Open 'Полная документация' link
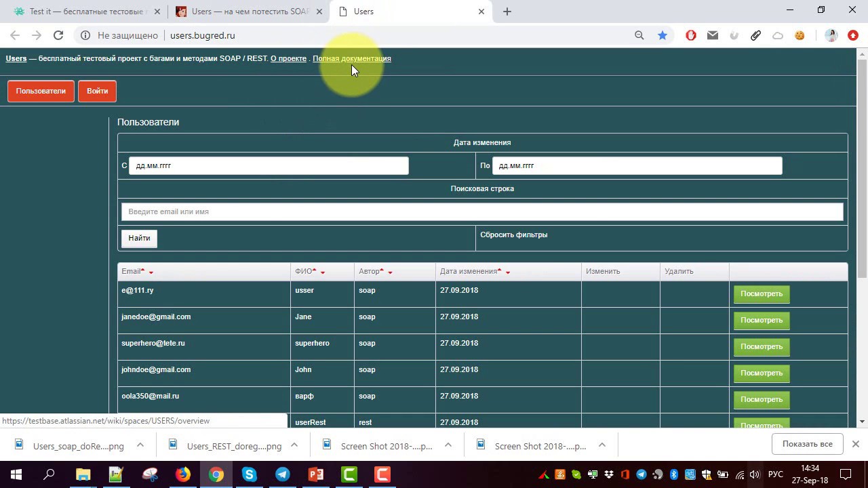Image resolution: width=868 pixels, height=488 pixels. click(352, 58)
